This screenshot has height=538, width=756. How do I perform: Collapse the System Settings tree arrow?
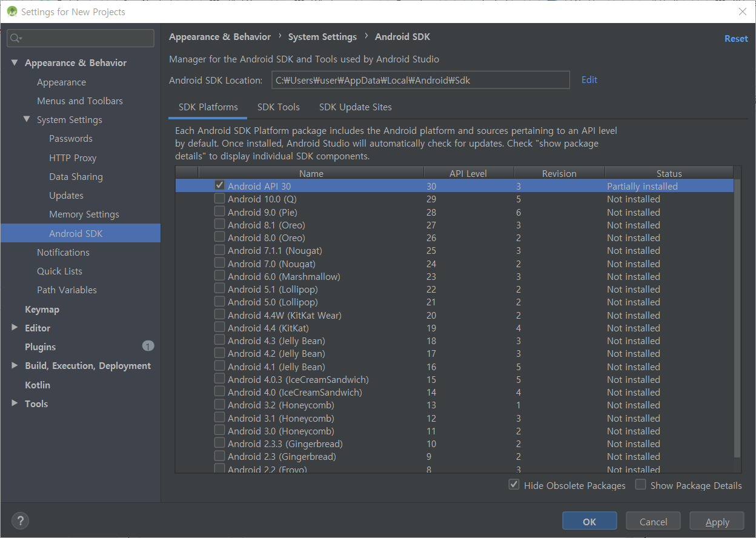pos(27,119)
